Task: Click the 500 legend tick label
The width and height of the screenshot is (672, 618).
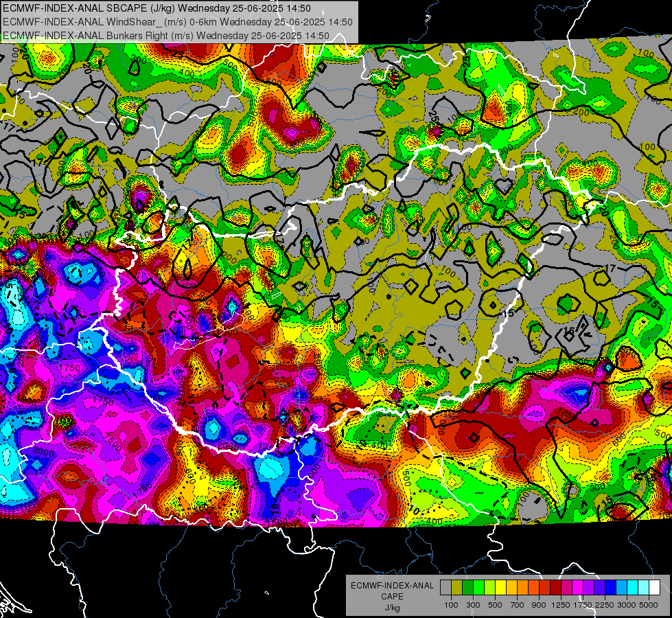Action: [495, 605]
